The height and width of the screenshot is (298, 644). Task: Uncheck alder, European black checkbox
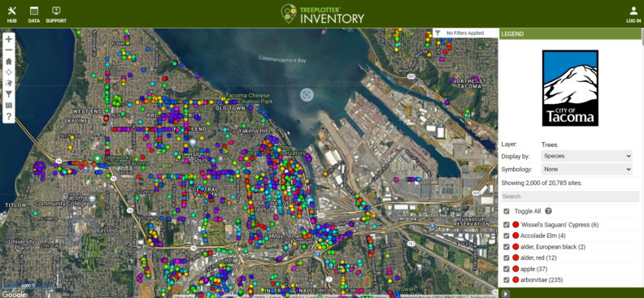point(507,247)
